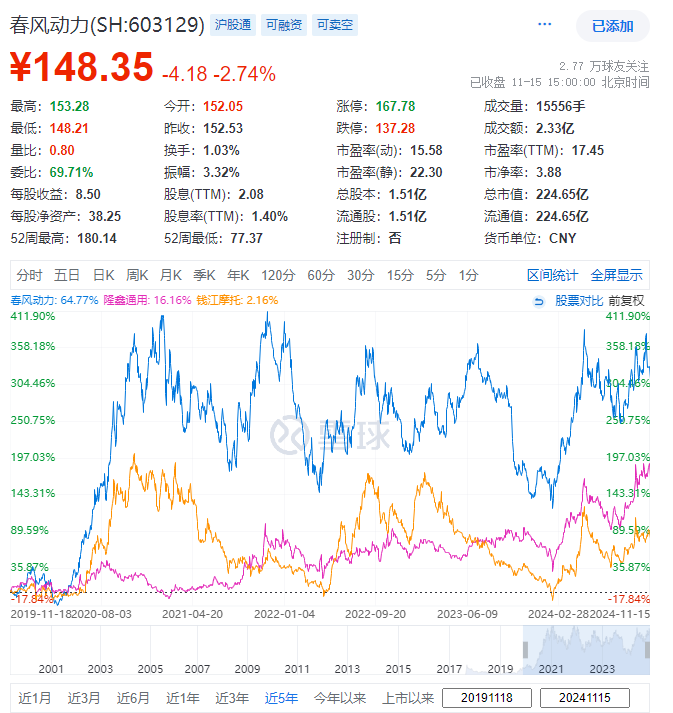Image resolution: width=673 pixels, height=713 pixels.
Task: Switch to 5分 interval
Action: click(436, 275)
